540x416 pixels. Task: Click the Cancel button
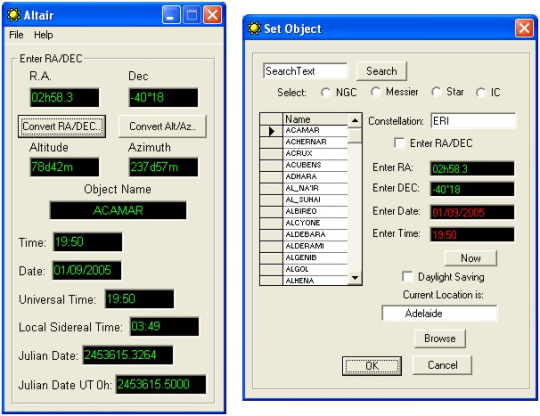coord(442,365)
